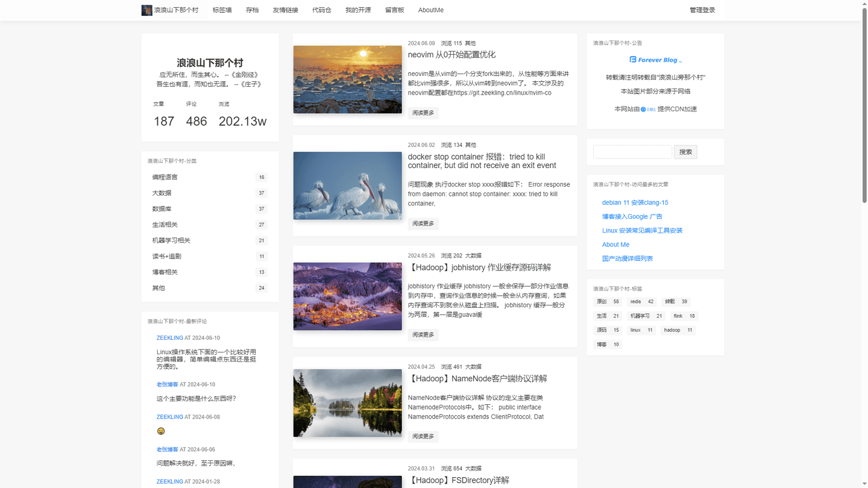Click the 源码 15 tag
This screenshot has height=488, width=868.
[x=608, y=330]
